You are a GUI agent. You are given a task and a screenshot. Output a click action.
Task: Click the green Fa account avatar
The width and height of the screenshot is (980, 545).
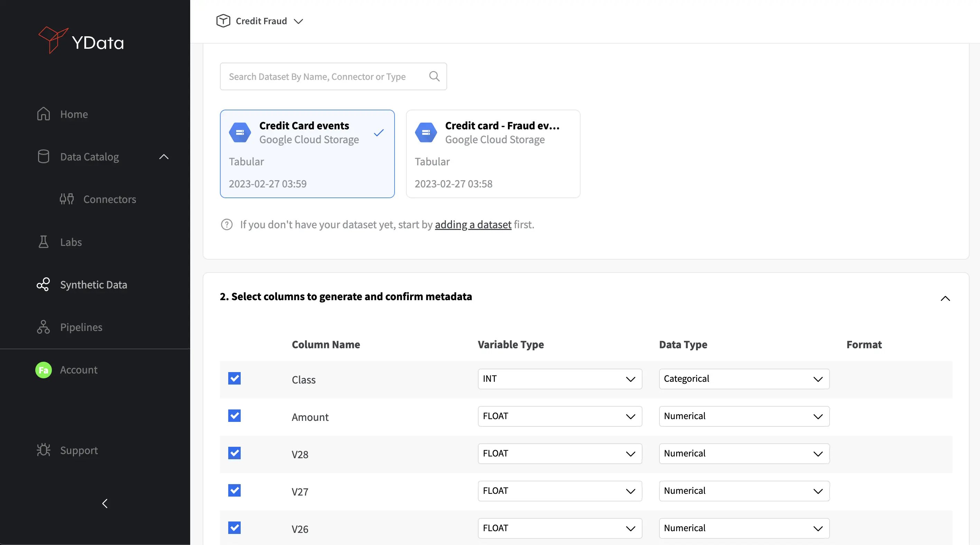[x=43, y=370]
